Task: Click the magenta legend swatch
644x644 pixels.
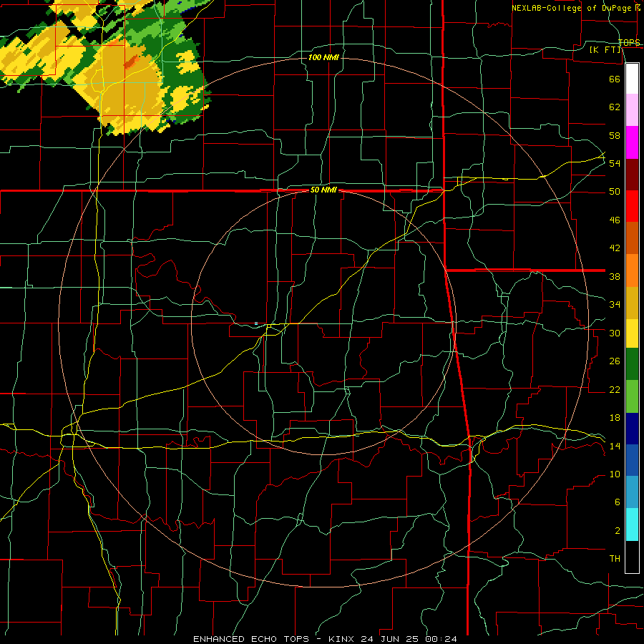Action: pyautogui.click(x=632, y=142)
